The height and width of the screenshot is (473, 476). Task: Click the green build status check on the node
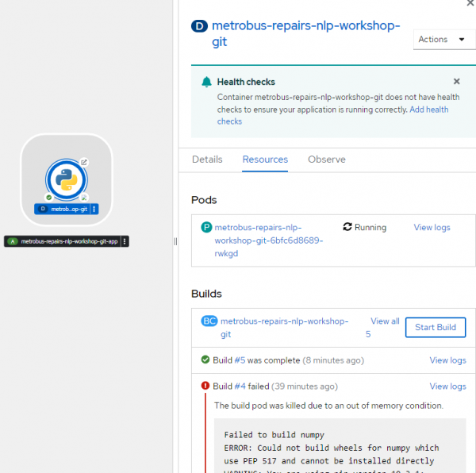pyautogui.click(x=49, y=197)
